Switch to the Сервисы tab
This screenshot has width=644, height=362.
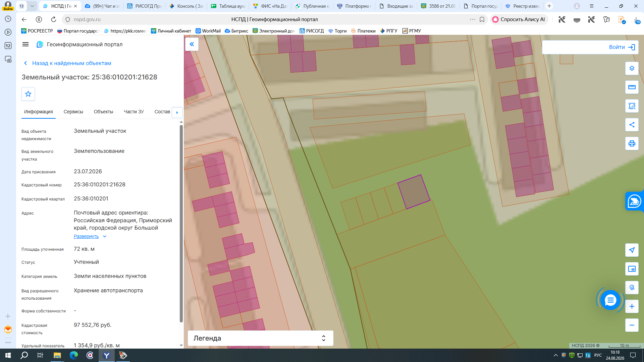[73, 112]
